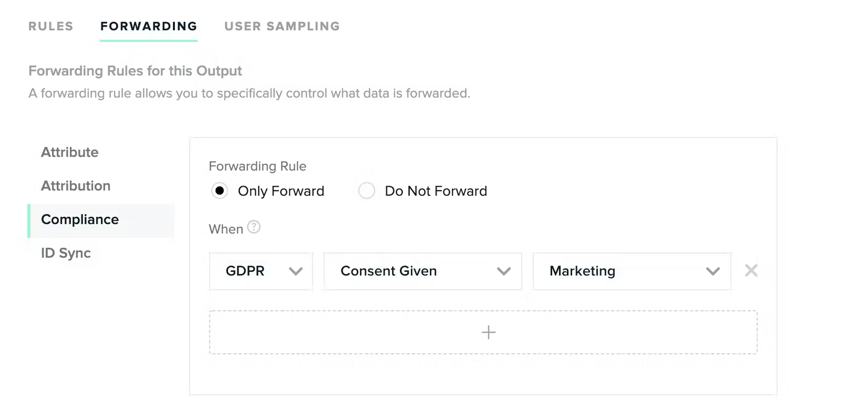Screen dimensions: 868x410
Task: Click the plus to add a new condition
Action: [x=488, y=333]
